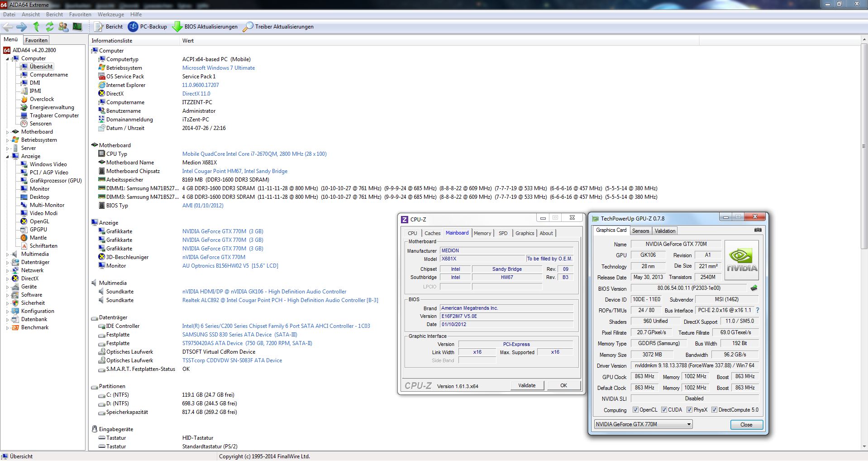Toggle the DirectCompute 5.0 checkbox
Viewport: 868px width, 461px height.
[714, 410]
